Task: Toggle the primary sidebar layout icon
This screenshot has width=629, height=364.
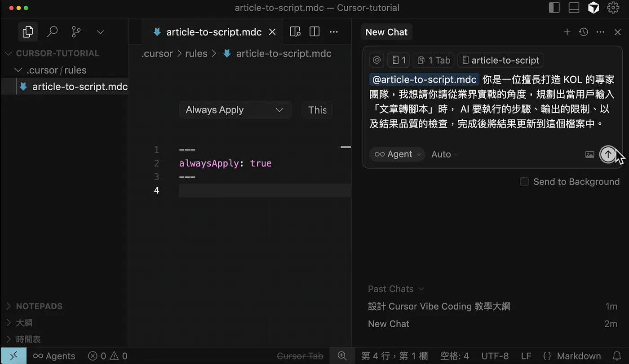Action: pyautogui.click(x=554, y=8)
